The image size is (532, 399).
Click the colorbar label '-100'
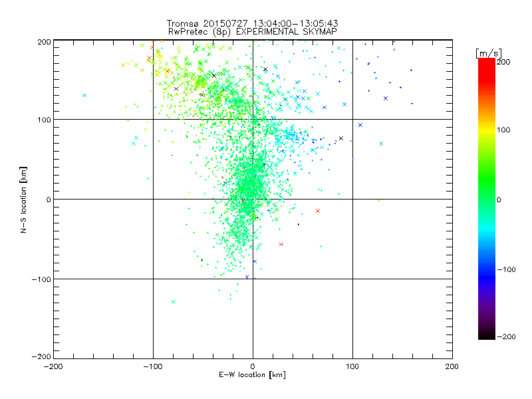(506, 269)
